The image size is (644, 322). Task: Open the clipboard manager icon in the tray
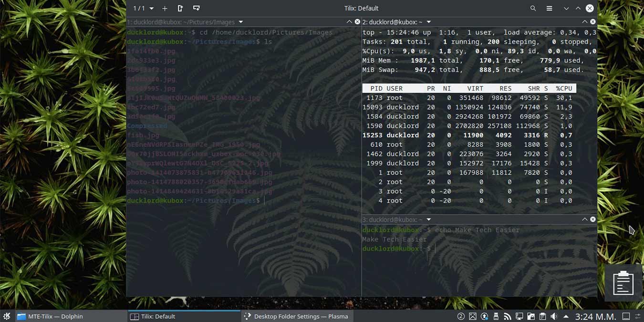(x=542, y=316)
